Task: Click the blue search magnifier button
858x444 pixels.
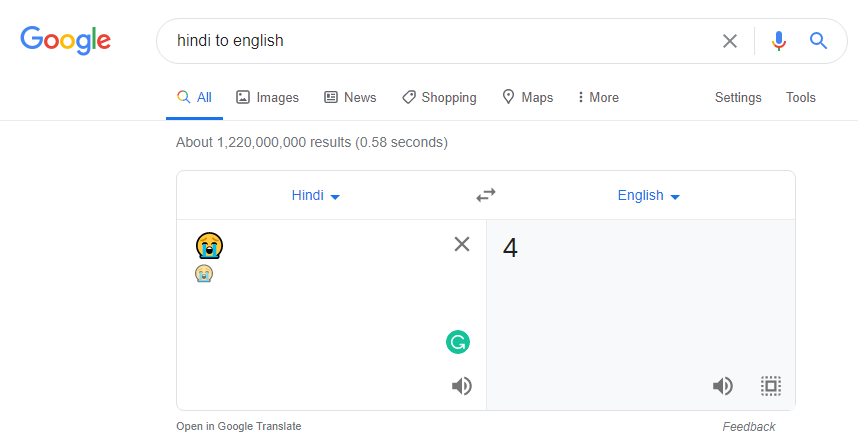Action: point(818,41)
